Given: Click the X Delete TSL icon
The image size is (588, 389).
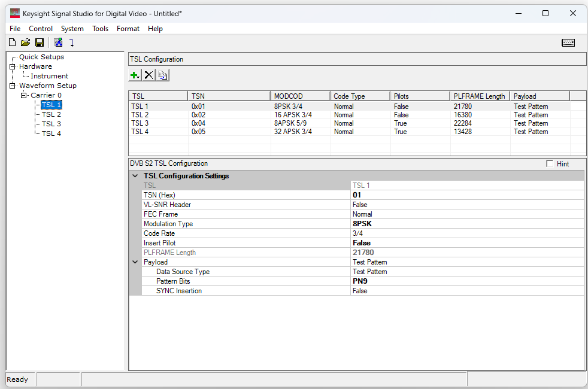Looking at the screenshot, I should point(148,75).
